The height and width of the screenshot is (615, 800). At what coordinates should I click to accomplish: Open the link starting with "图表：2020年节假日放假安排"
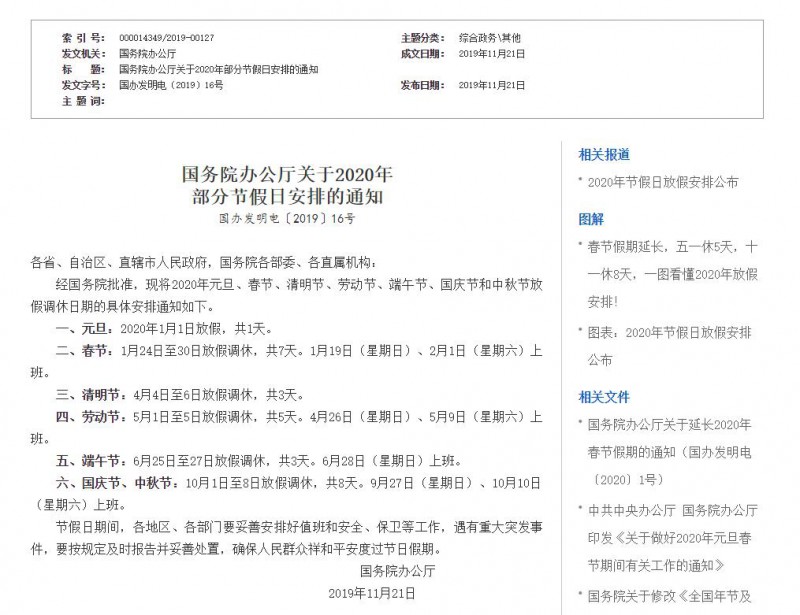[669, 347]
